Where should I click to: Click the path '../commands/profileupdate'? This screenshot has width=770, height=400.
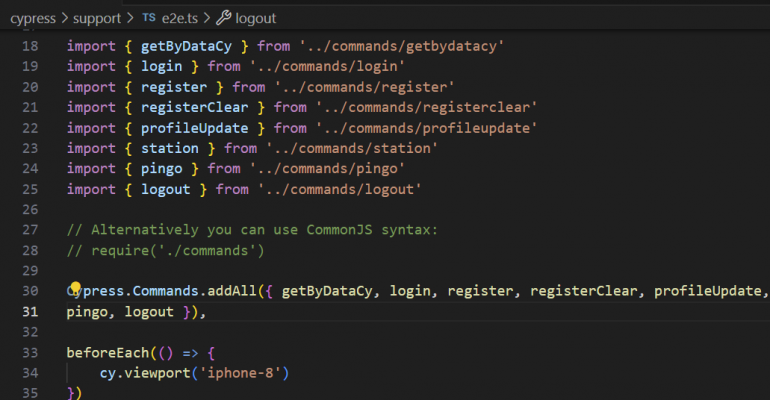[x=426, y=128]
